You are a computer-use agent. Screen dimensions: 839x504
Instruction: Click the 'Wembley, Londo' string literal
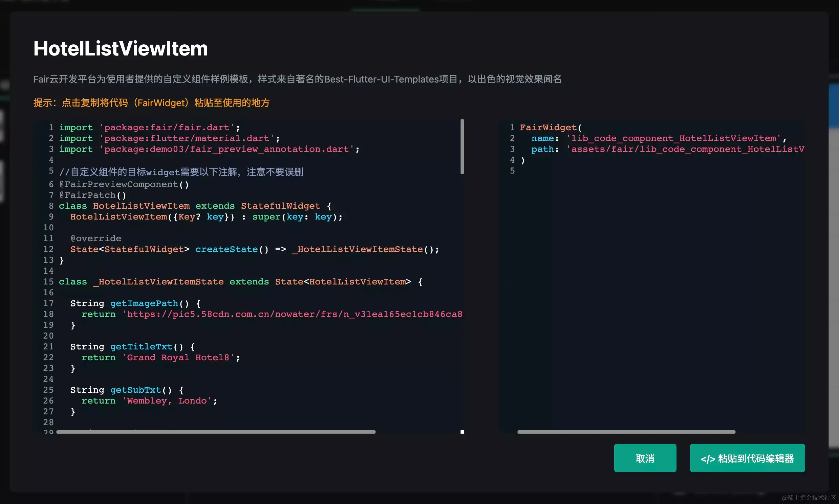167,401
